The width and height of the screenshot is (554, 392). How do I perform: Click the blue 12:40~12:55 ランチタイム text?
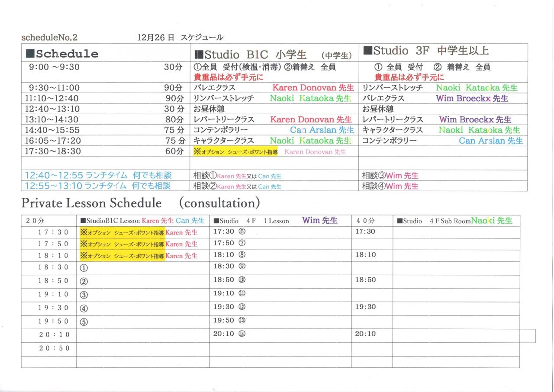click(x=98, y=175)
